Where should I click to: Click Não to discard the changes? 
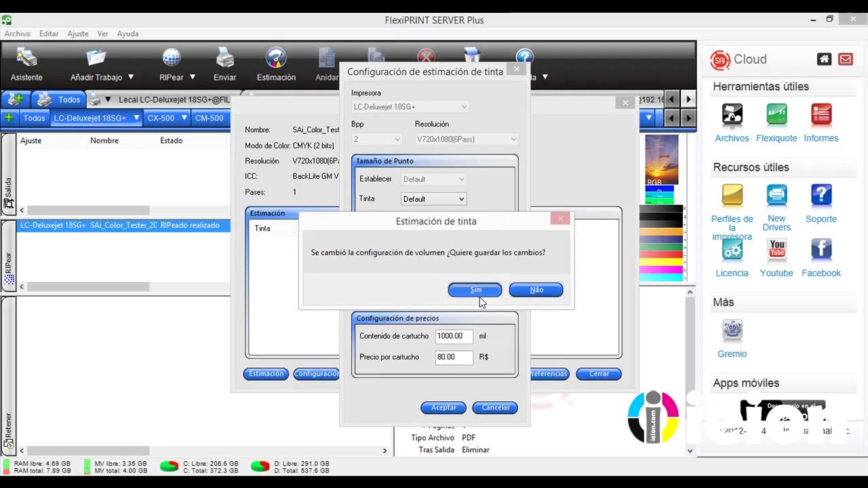536,290
